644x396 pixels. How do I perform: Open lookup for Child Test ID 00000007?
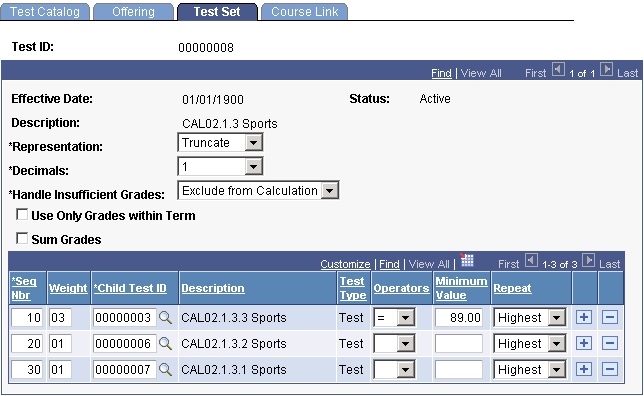(166, 369)
